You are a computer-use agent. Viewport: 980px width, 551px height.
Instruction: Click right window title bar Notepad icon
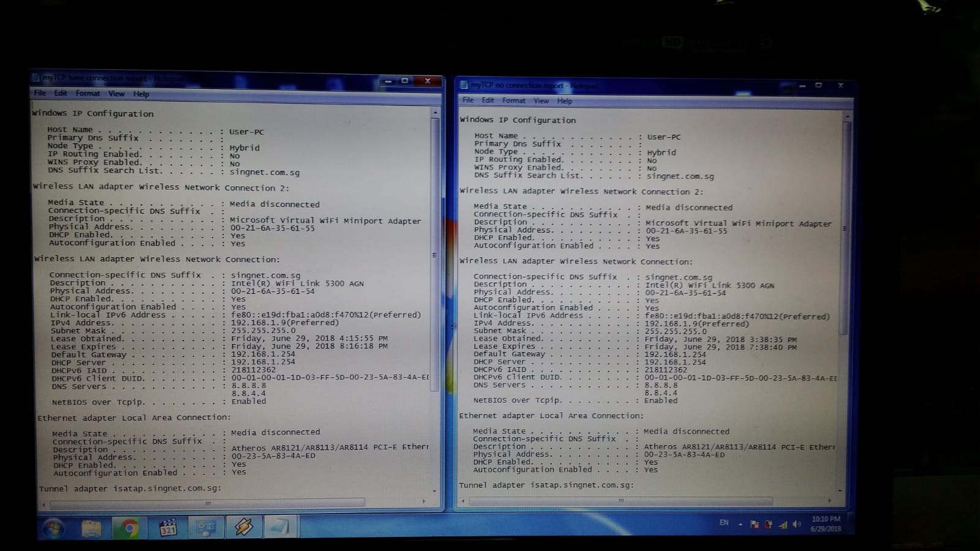point(464,84)
